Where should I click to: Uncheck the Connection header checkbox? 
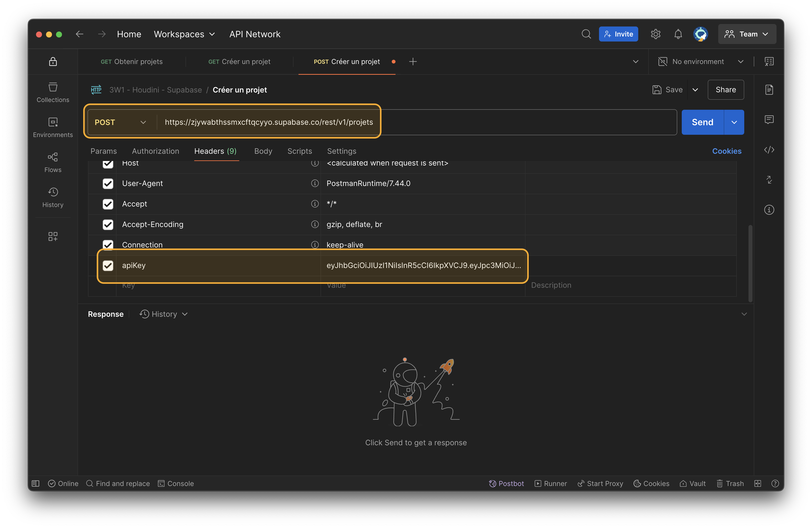(x=108, y=244)
